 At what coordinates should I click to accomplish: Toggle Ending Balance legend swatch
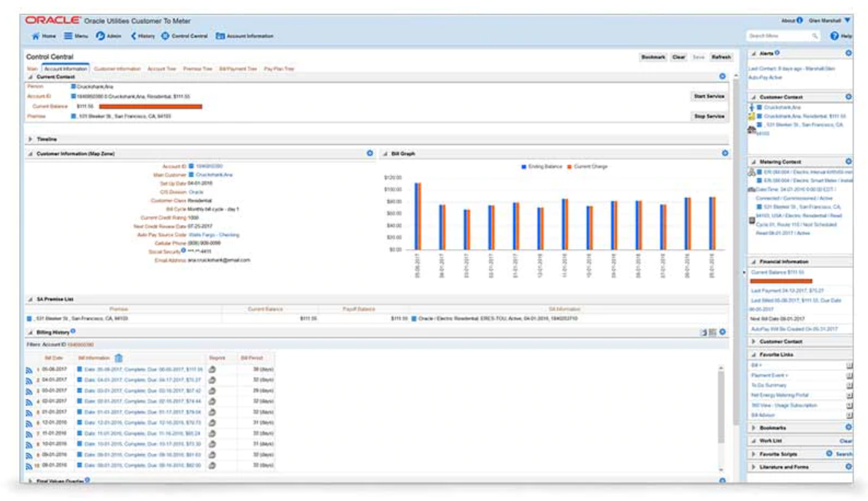[523, 167]
